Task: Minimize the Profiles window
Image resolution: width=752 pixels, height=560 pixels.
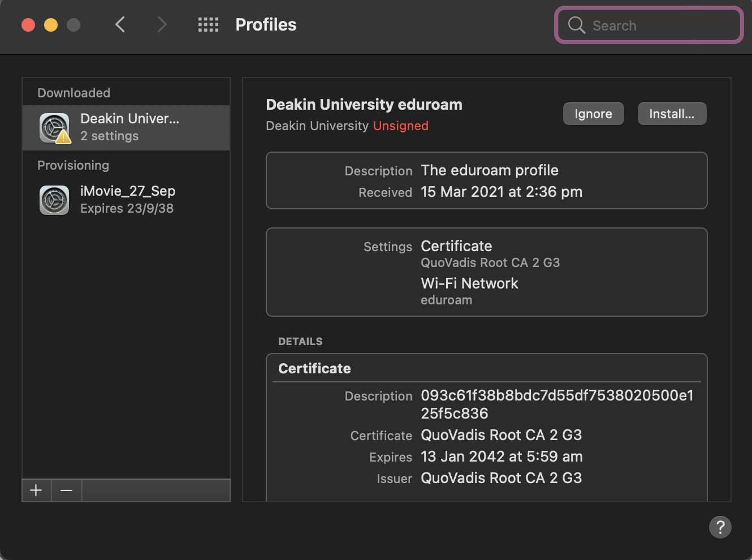Action: (51, 25)
